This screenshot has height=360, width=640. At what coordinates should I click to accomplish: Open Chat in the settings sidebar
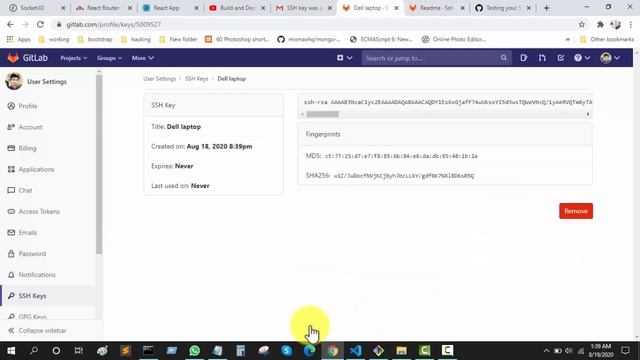tap(25, 190)
